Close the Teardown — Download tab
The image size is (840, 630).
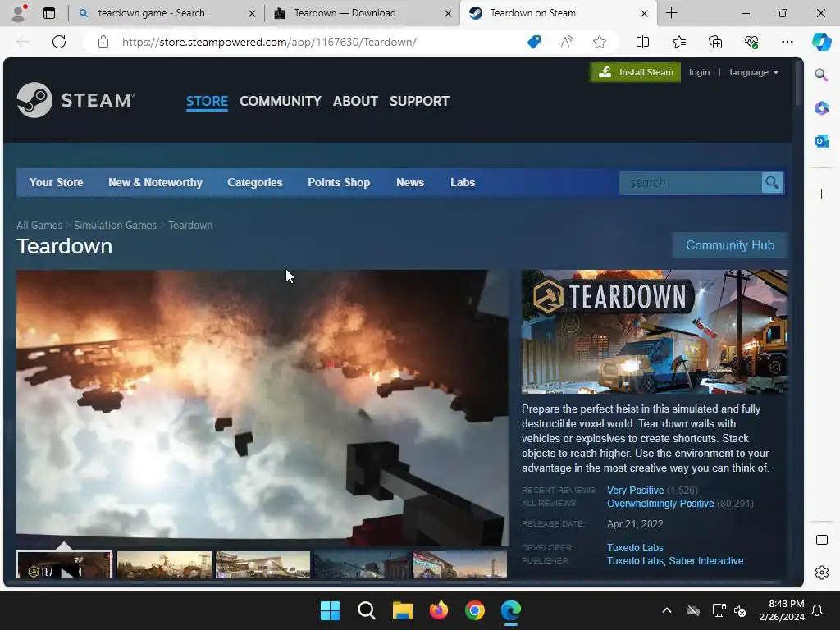point(448,13)
